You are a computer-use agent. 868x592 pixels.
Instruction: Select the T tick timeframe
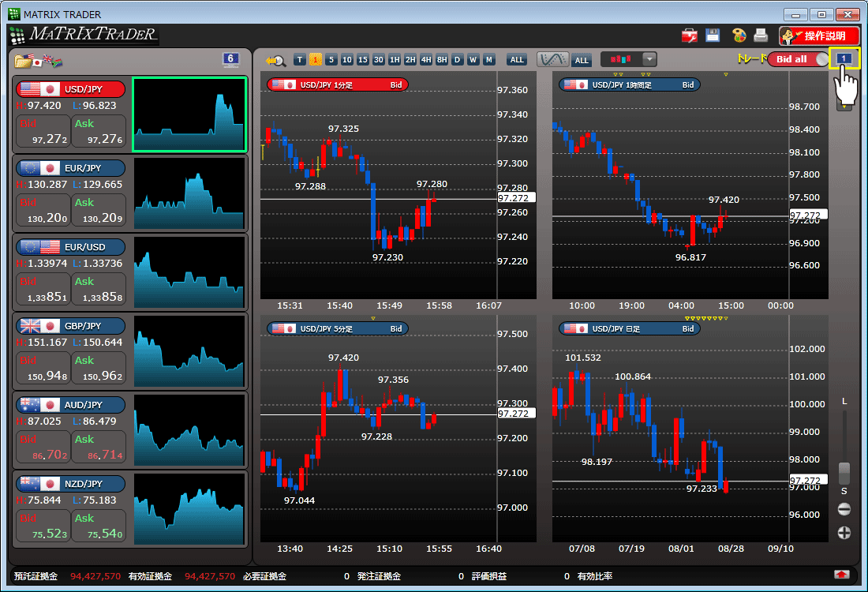(x=300, y=60)
